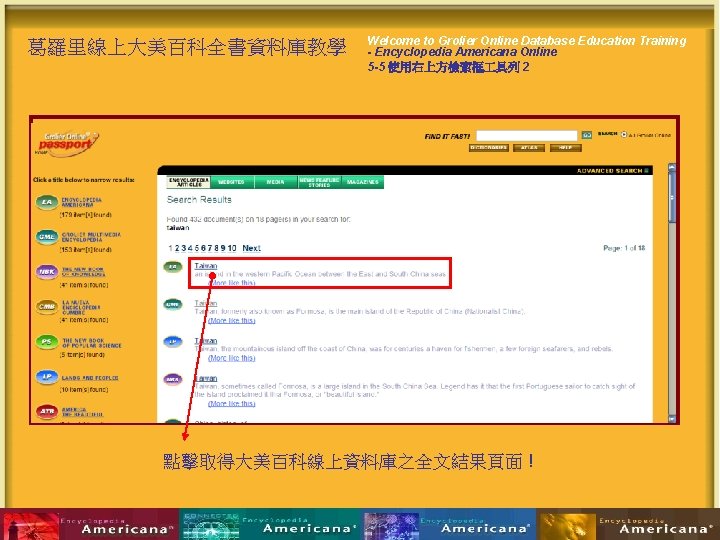Select the GME Grolier Multimedia sidebar icon
Screen dimensions: 720x540
[47, 237]
